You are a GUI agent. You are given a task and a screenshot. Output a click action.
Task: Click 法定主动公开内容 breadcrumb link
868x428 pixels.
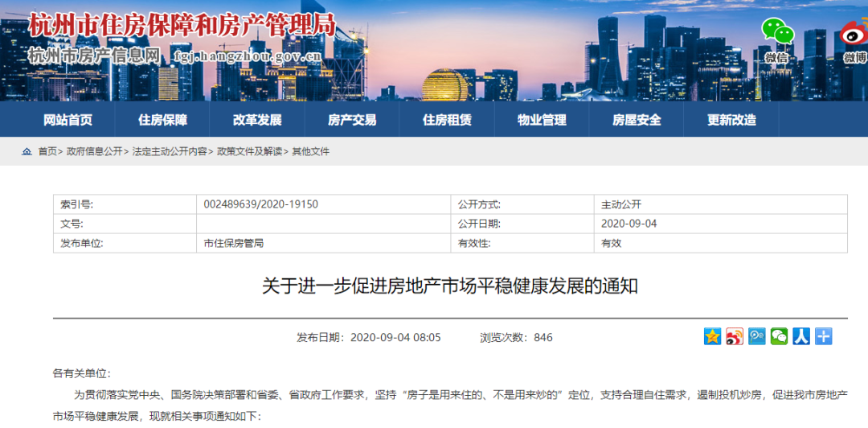tap(170, 151)
